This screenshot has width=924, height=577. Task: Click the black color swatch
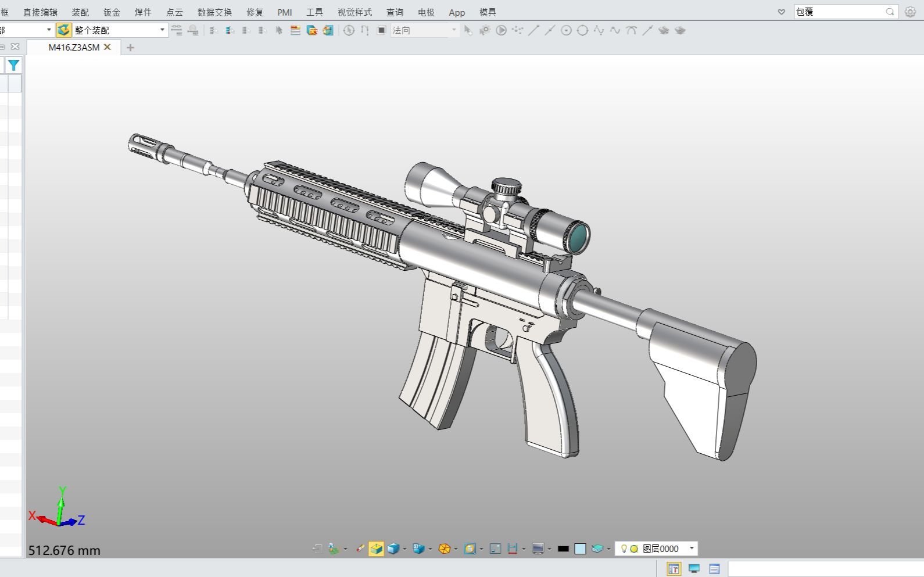pos(563,549)
